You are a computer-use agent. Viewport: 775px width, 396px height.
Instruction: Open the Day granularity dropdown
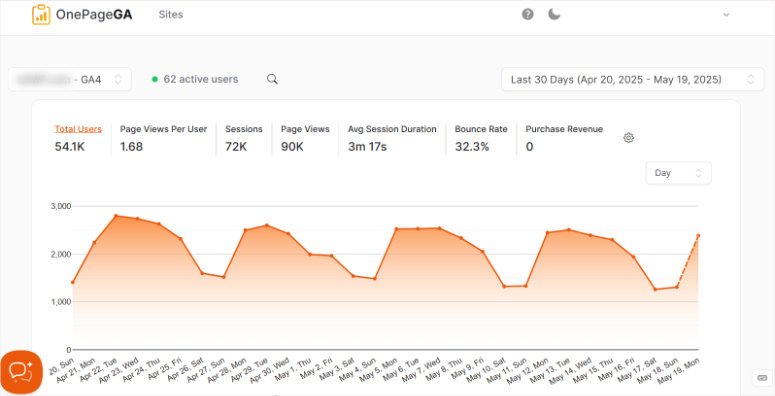point(679,173)
